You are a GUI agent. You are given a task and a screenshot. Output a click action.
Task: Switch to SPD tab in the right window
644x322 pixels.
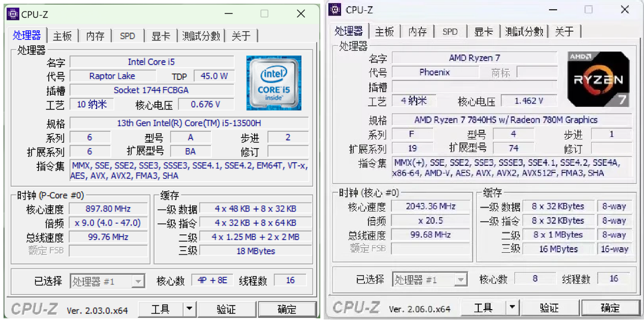pyautogui.click(x=450, y=31)
